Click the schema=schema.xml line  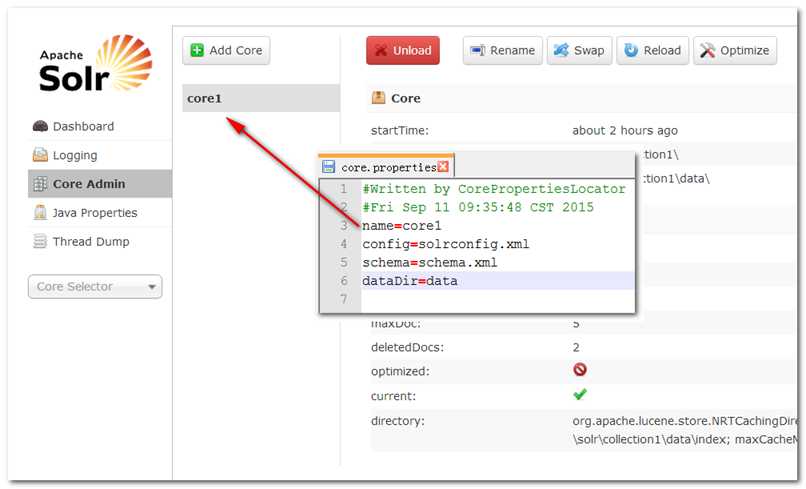tap(429, 262)
